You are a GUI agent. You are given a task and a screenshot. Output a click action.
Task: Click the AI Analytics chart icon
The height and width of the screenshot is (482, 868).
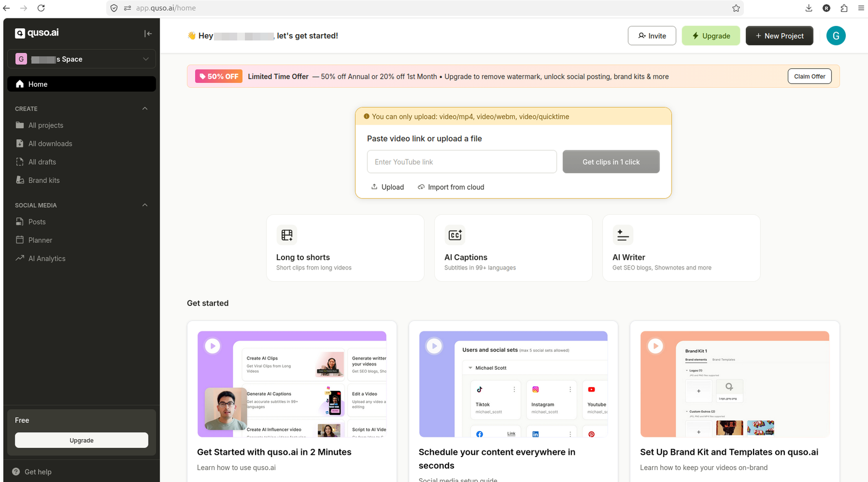pos(20,258)
